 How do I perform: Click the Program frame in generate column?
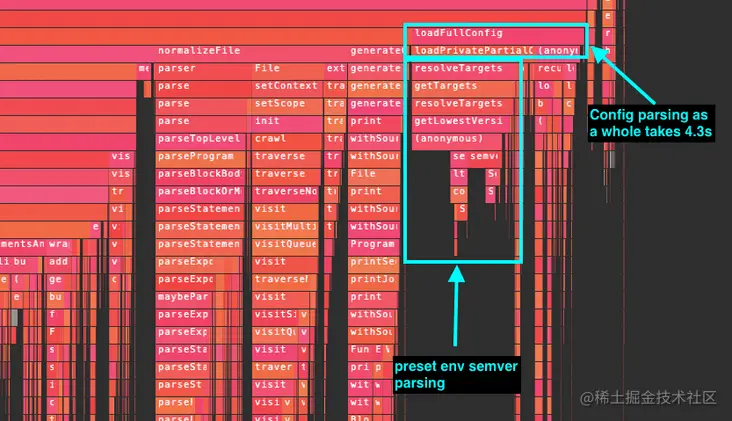pos(374,244)
